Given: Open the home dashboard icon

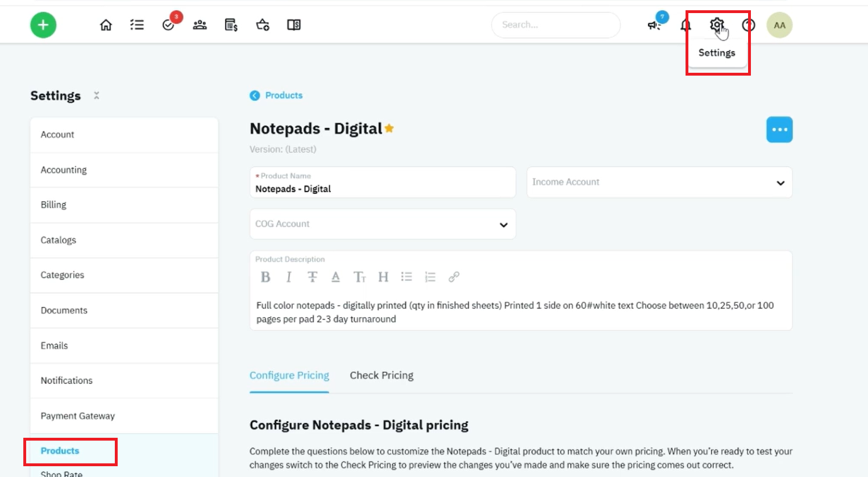Looking at the screenshot, I should pos(106,25).
